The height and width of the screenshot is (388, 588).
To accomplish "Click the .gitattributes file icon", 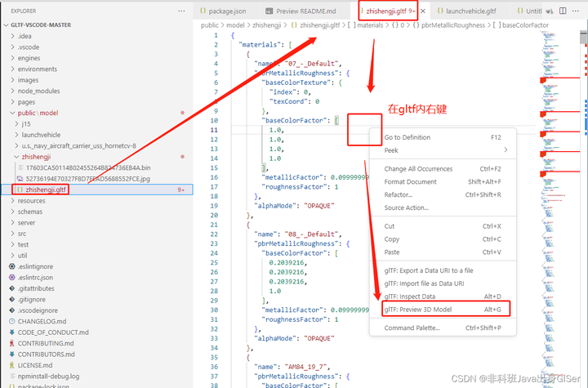I will [12, 288].
